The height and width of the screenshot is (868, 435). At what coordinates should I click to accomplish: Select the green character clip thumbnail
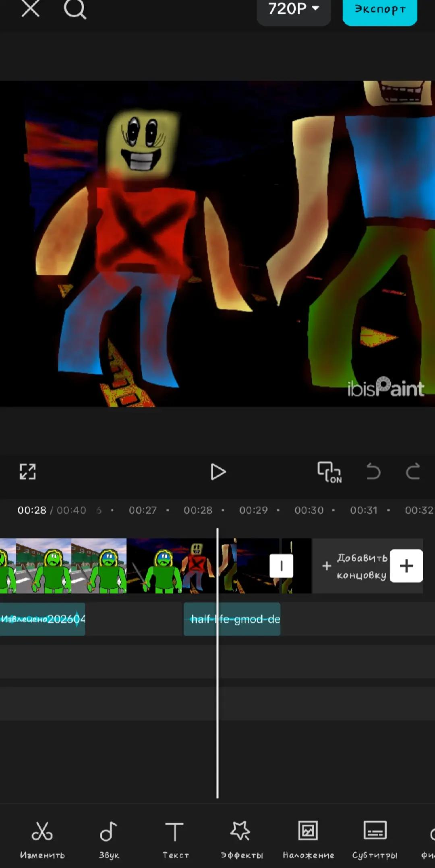coord(63,566)
